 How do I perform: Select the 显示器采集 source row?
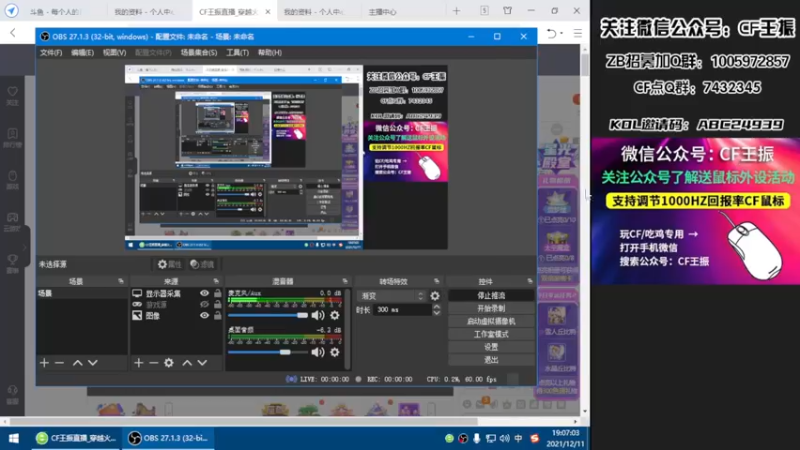pos(177,293)
